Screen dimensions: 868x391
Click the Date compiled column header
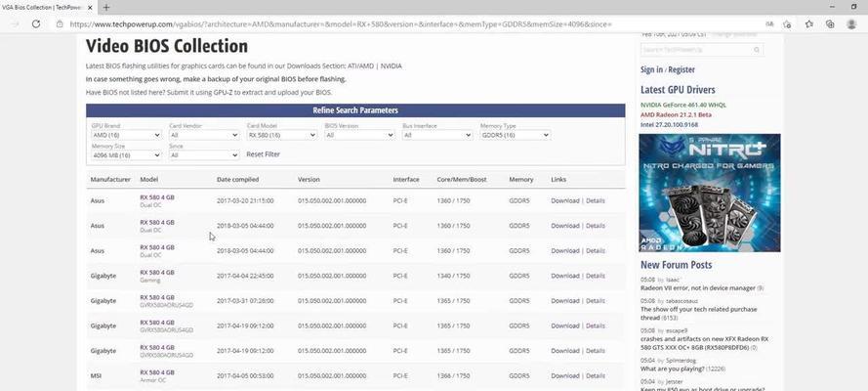point(237,180)
